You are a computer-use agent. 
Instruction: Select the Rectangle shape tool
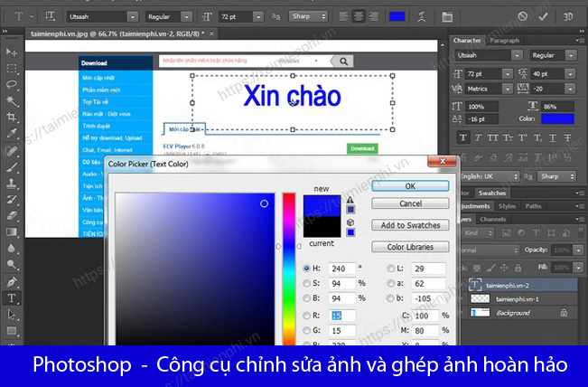tap(12, 331)
